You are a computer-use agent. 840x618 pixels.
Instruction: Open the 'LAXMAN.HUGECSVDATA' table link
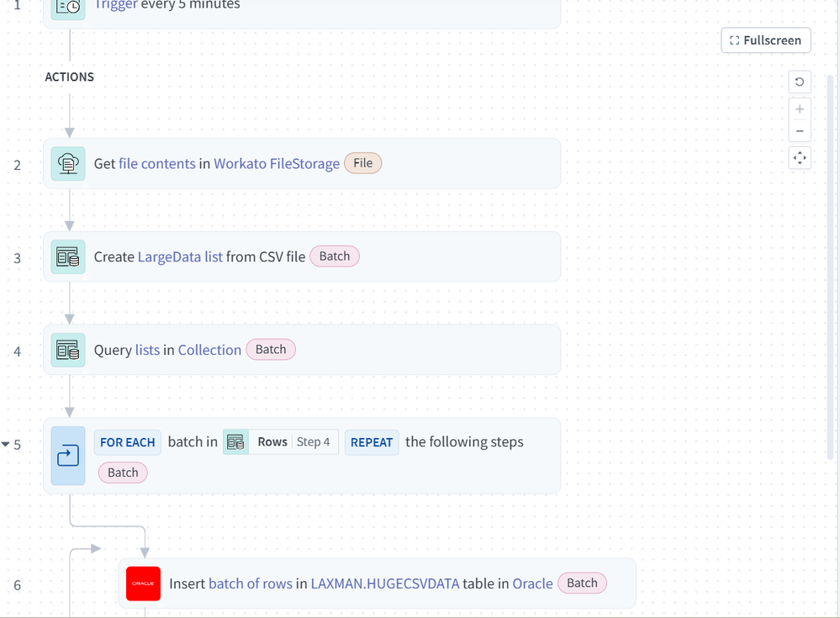[384, 584]
